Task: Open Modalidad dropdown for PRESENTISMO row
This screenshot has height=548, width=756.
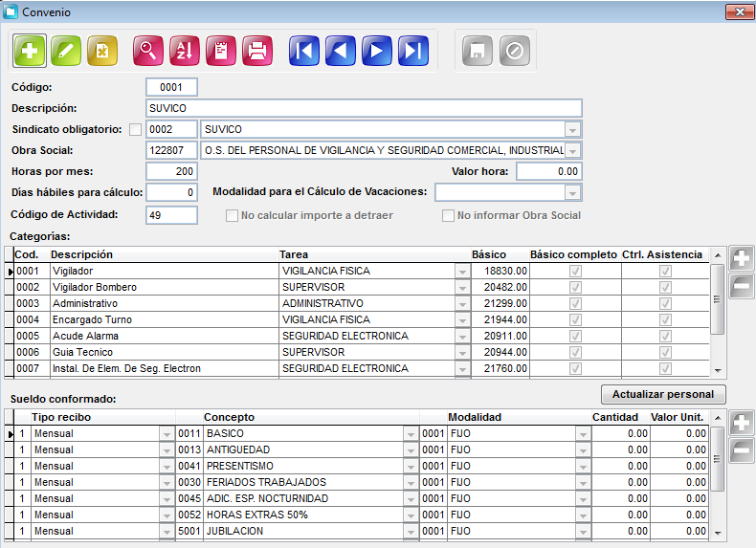Action: (x=583, y=467)
